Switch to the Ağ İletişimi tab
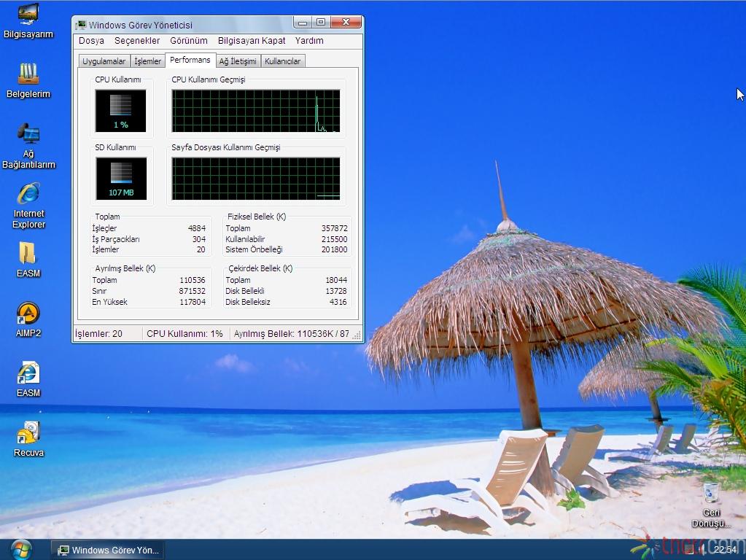 [238, 61]
